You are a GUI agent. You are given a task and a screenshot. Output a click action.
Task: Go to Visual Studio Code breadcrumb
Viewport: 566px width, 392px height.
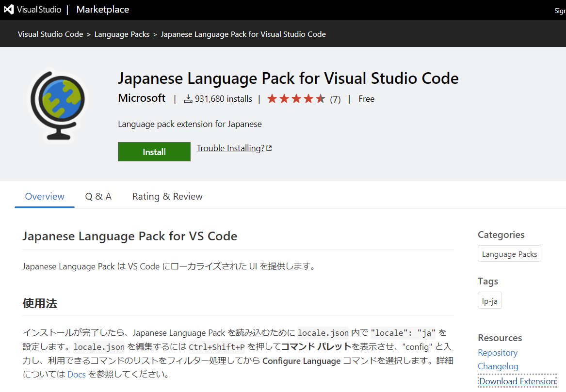tap(50, 34)
